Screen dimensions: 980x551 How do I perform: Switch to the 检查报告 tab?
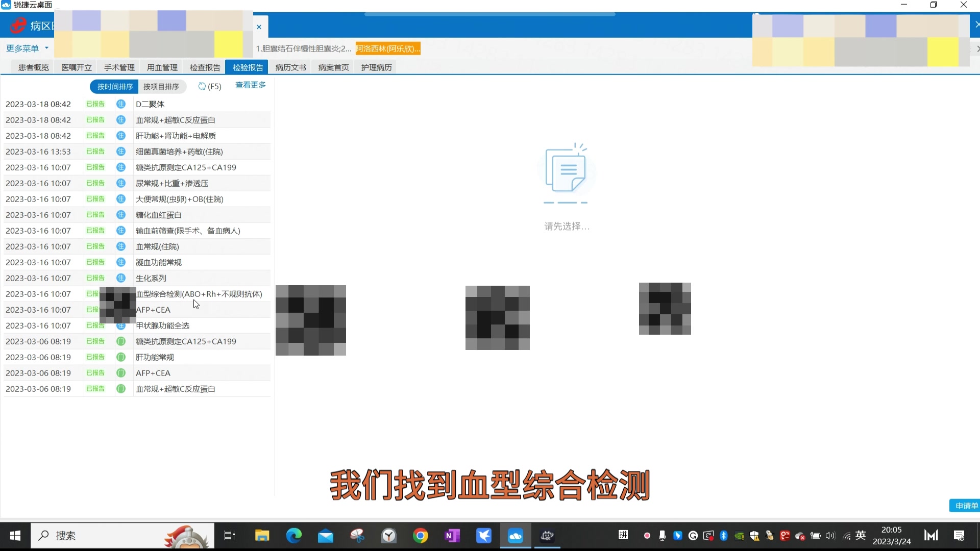click(204, 66)
